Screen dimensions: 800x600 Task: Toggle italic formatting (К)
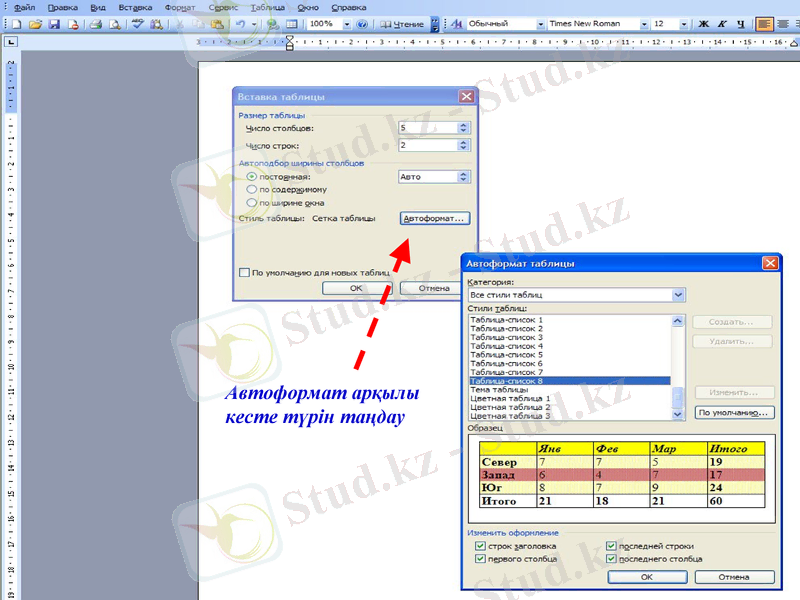click(721, 24)
